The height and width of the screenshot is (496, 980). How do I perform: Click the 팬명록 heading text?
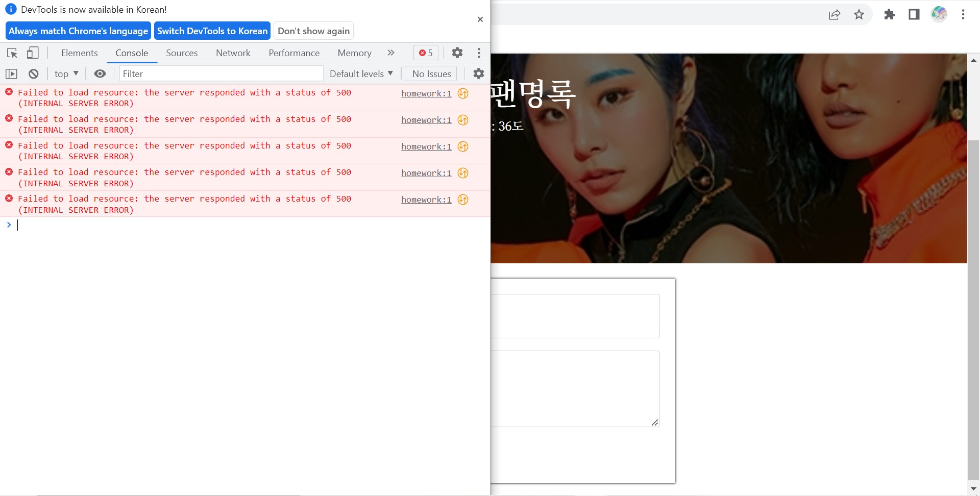pyautogui.click(x=533, y=94)
